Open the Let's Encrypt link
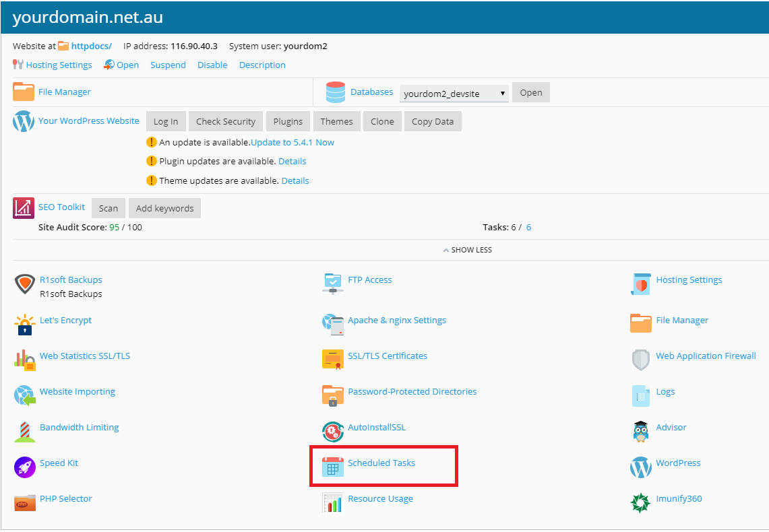 [66, 321]
